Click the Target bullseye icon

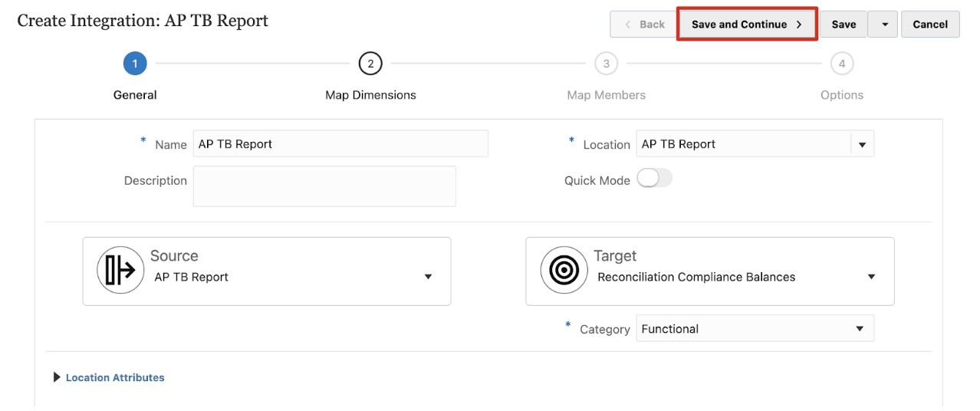tap(564, 271)
